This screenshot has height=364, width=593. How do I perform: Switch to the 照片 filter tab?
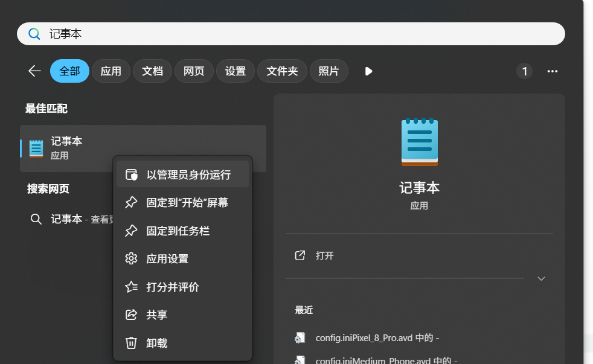[329, 71]
